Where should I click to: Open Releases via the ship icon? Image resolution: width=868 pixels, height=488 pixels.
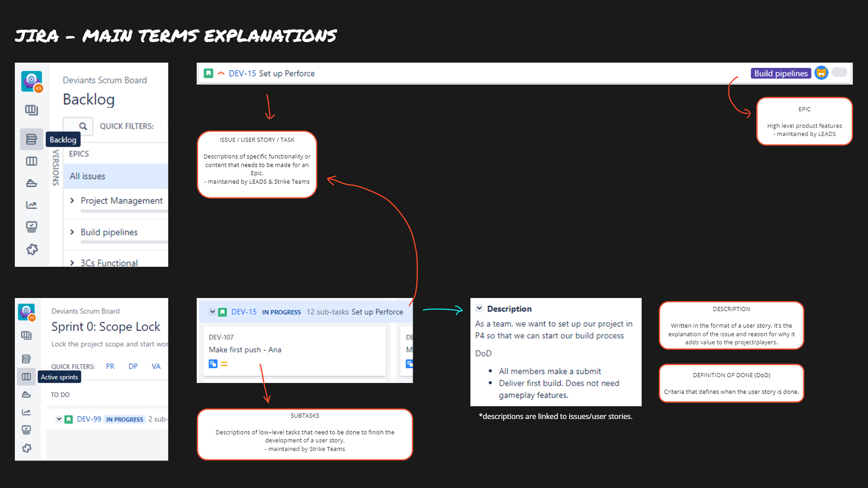31,183
